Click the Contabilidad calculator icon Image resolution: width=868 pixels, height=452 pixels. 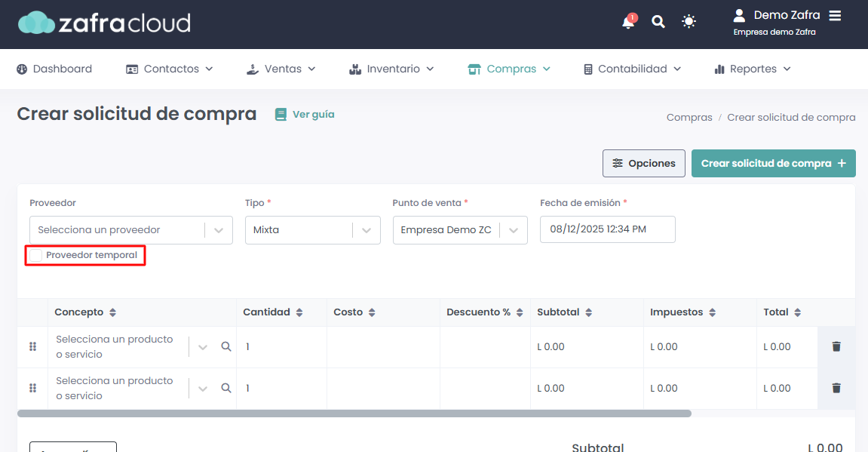click(x=588, y=69)
